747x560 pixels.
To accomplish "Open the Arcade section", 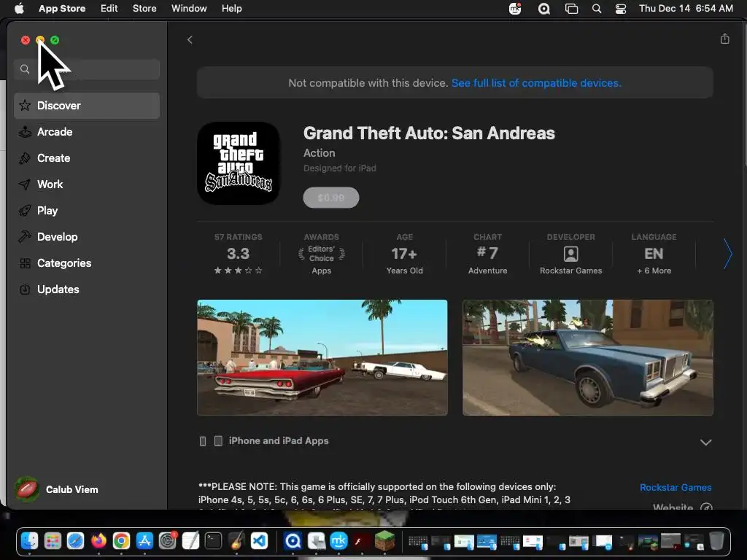I will click(x=87, y=132).
